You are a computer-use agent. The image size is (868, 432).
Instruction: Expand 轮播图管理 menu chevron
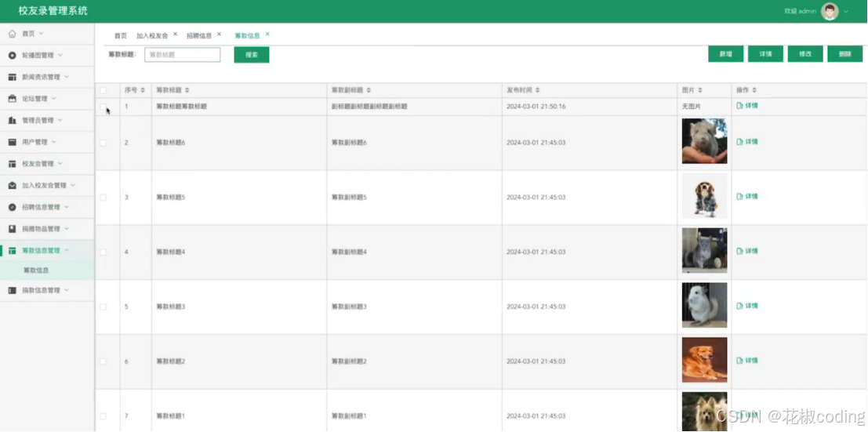point(60,56)
